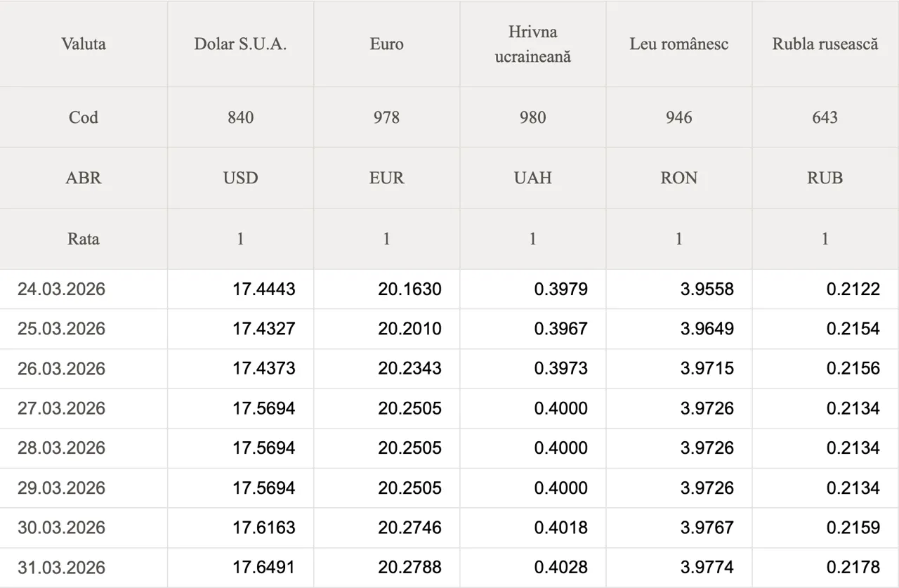Click Euro rate 20.2788

point(410,567)
